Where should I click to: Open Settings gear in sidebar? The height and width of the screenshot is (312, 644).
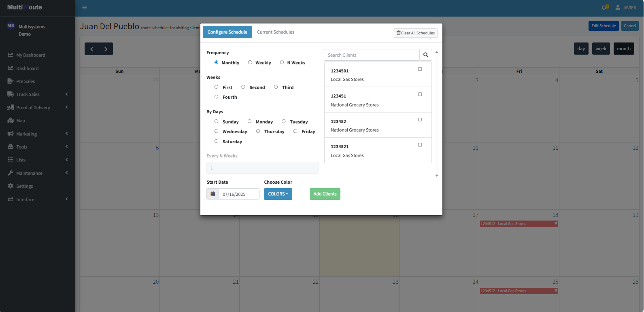[x=11, y=186]
